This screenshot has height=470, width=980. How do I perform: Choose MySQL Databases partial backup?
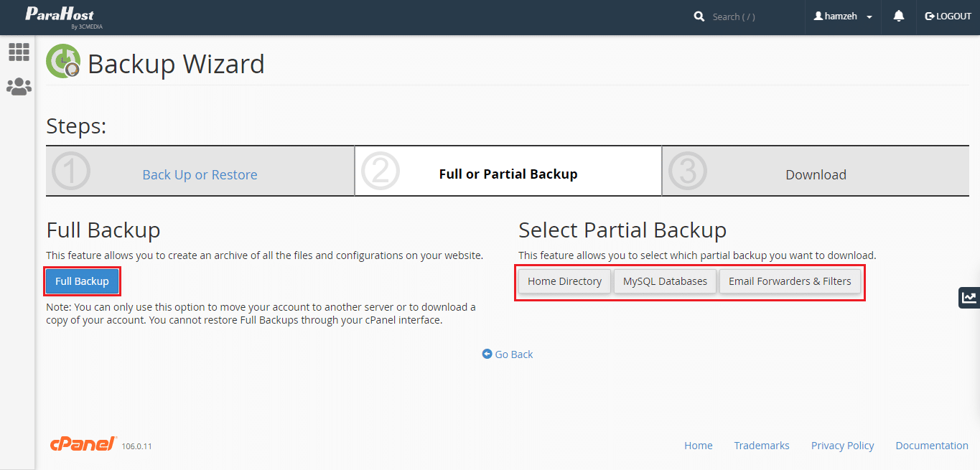(665, 281)
